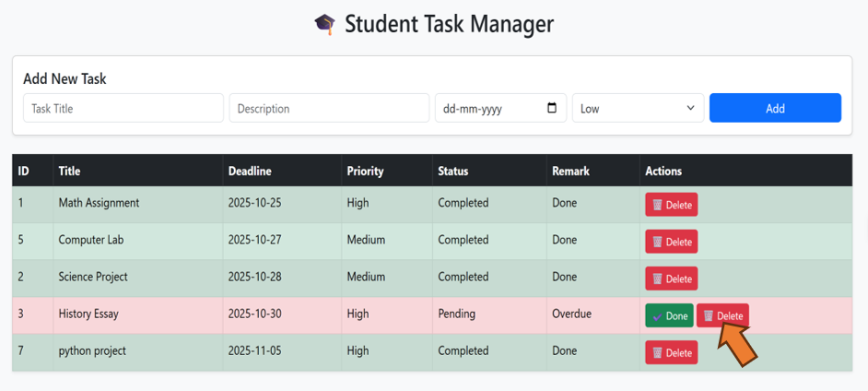Click the Priority column header
Screen dimensions: 868x391
387,172
